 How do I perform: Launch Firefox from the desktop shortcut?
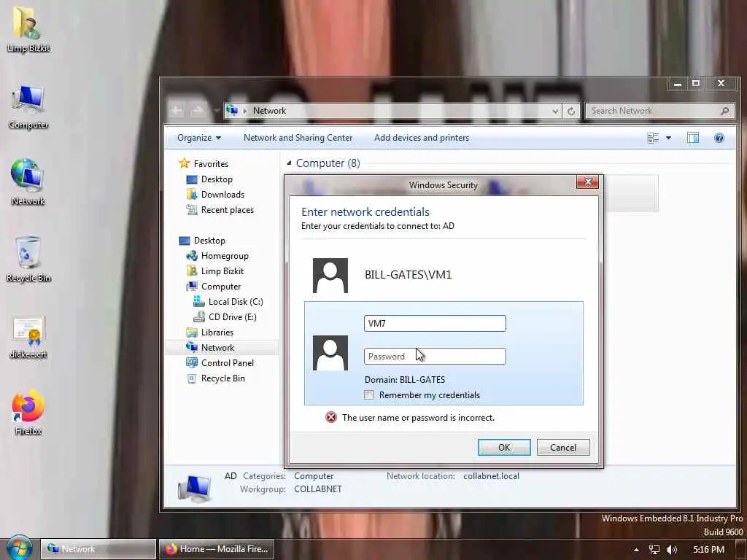pos(28,413)
